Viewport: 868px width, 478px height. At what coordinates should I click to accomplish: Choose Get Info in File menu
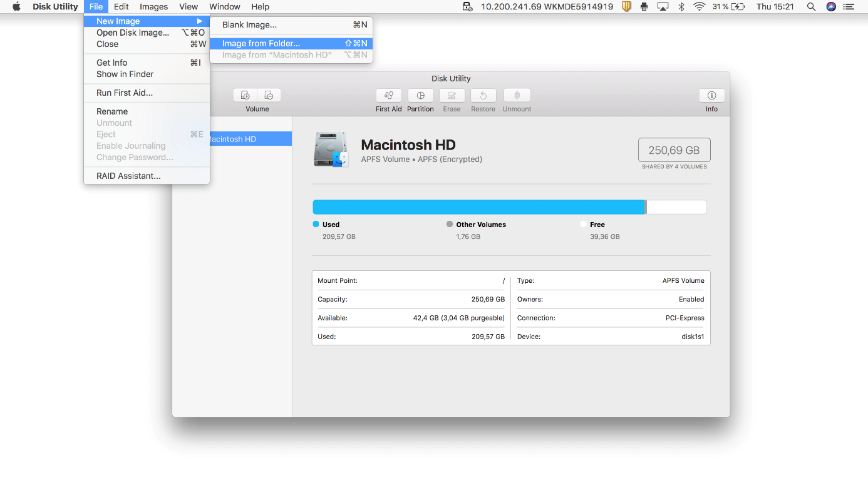(147, 63)
